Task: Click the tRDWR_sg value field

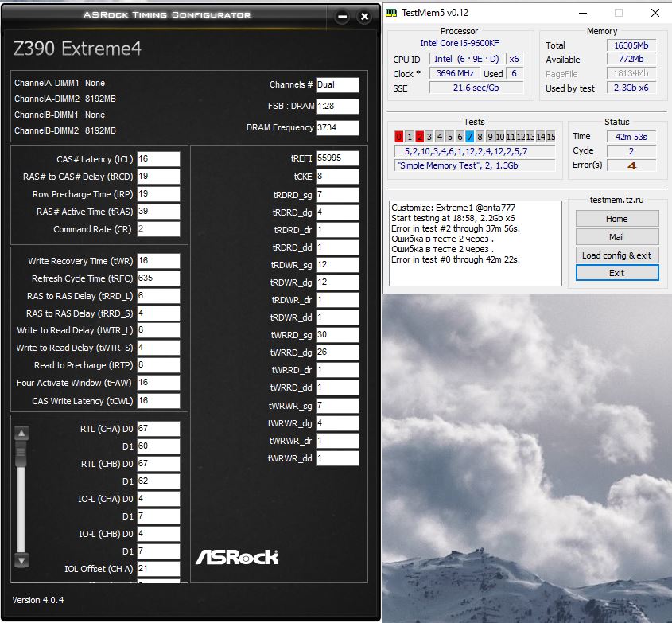Action: (337, 265)
